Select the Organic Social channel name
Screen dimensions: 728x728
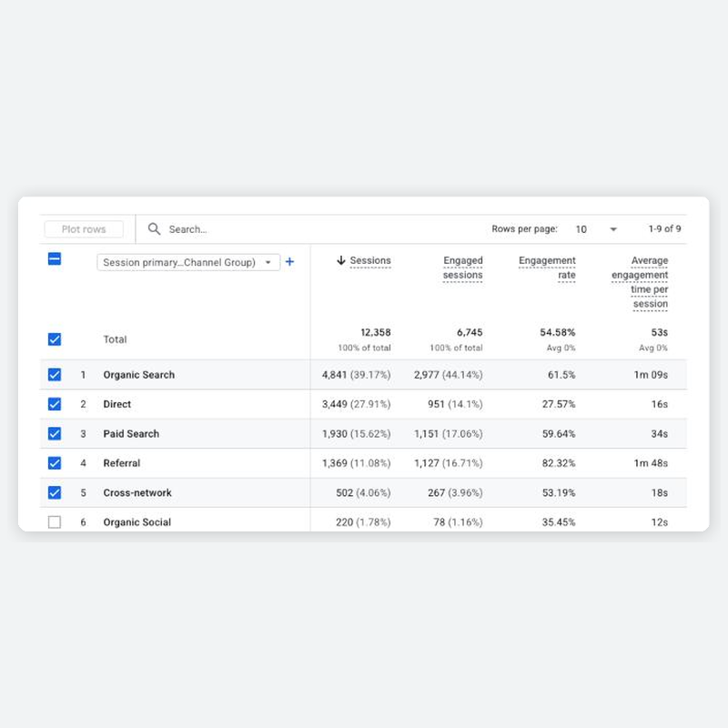137,522
